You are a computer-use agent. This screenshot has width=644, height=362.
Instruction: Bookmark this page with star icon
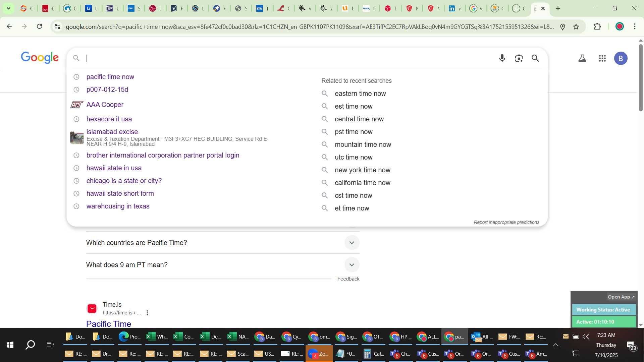(576, 27)
